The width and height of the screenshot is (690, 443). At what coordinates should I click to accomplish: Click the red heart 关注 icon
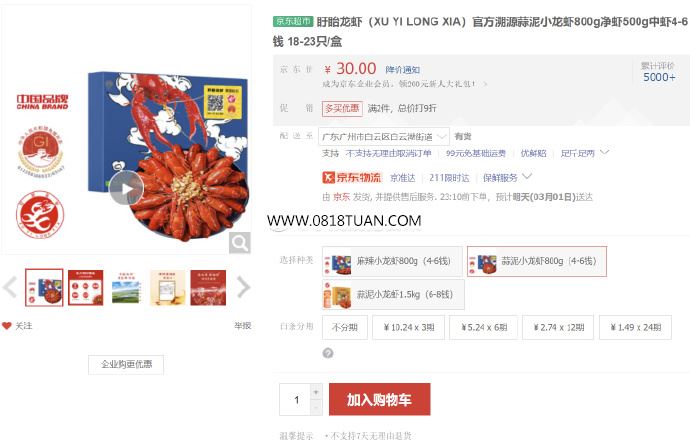click(6, 326)
